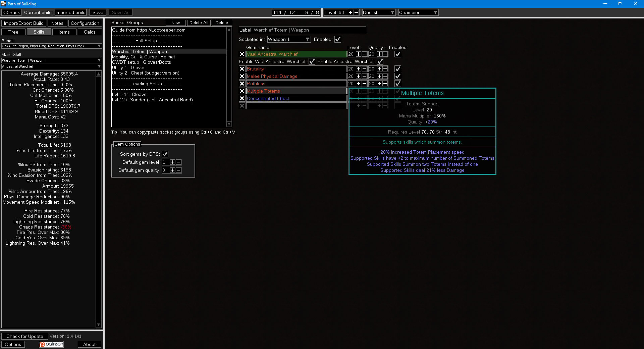This screenshot has height=349, width=644.
Task: Decrease Ruthless gem level
Action: [364, 84]
